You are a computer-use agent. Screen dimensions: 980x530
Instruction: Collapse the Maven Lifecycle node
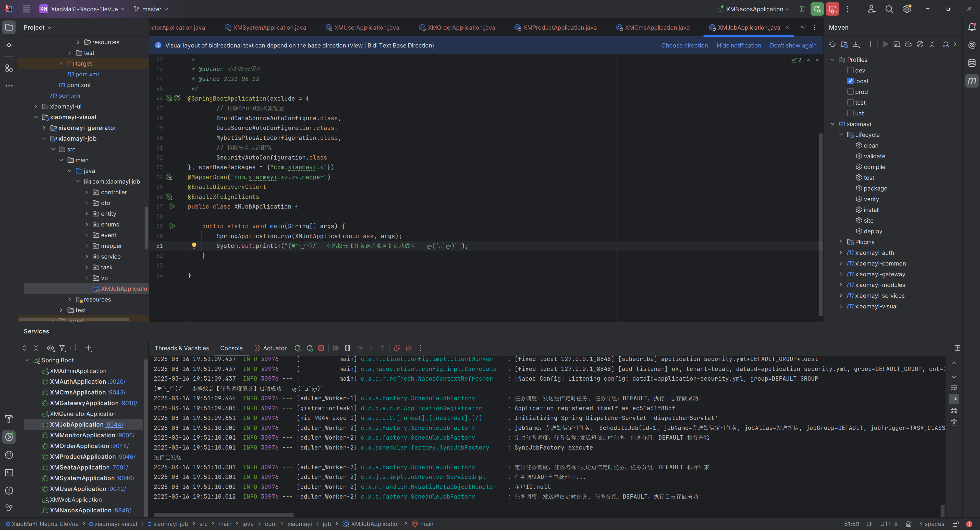(841, 135)
